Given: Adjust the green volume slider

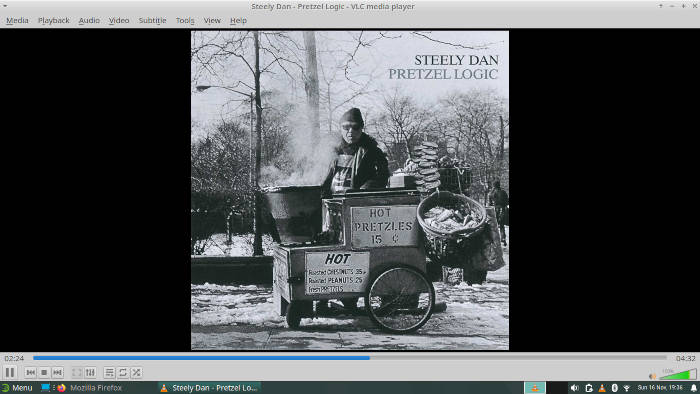Looking at the screenshot, I should 678,374.
